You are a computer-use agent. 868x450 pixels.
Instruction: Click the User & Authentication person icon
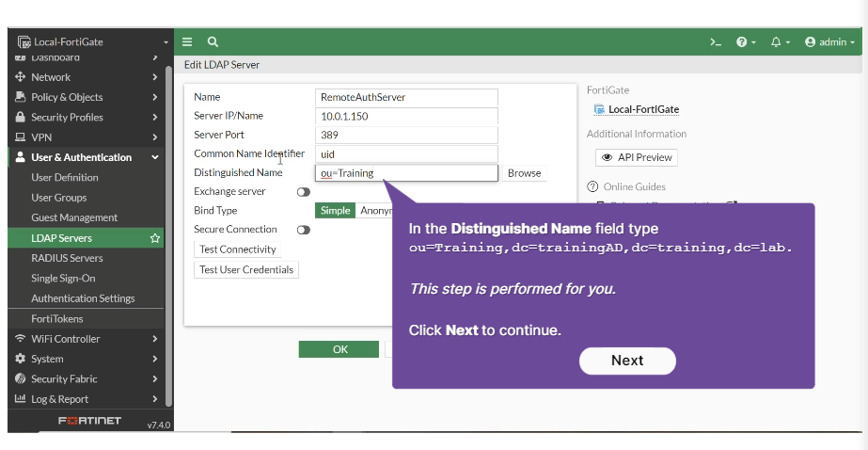click(x=21, y=157)
